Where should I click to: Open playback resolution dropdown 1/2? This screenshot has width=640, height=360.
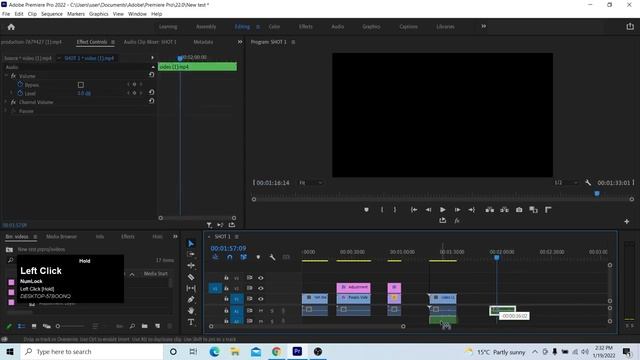(x=566, y=183)
